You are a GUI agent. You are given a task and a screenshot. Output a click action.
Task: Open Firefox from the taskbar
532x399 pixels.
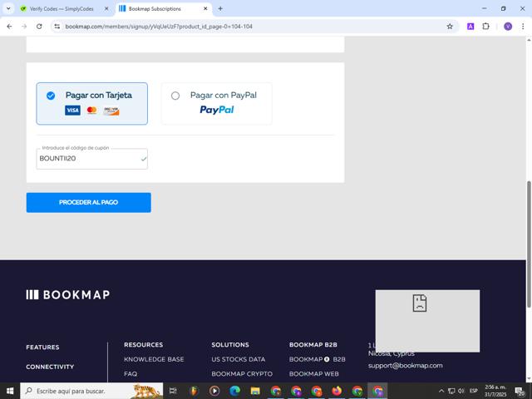337,391
